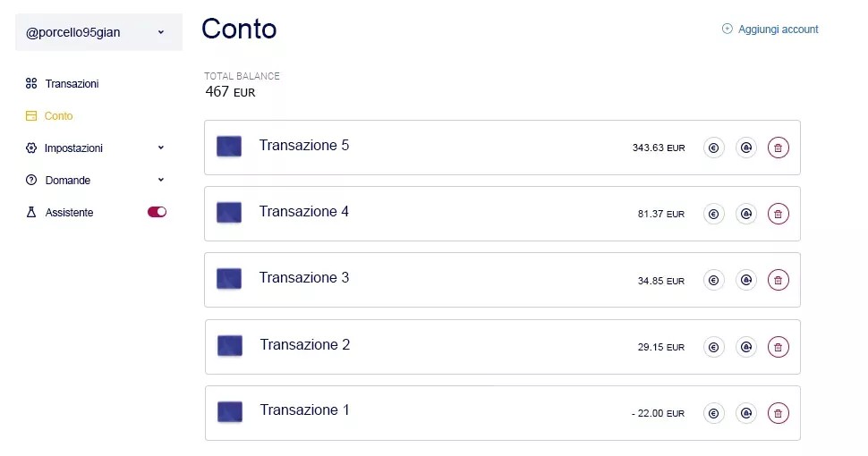This screenshot has height=456, width=868.
Task: Click the Assistente flask icon
Action: coord(31,212)
